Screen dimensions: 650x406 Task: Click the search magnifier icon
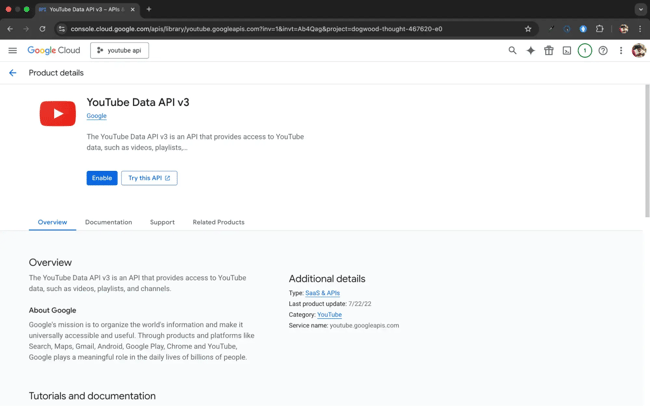point(512,50)
